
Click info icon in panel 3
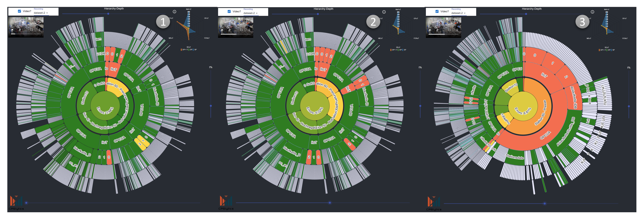pos(592,12)
